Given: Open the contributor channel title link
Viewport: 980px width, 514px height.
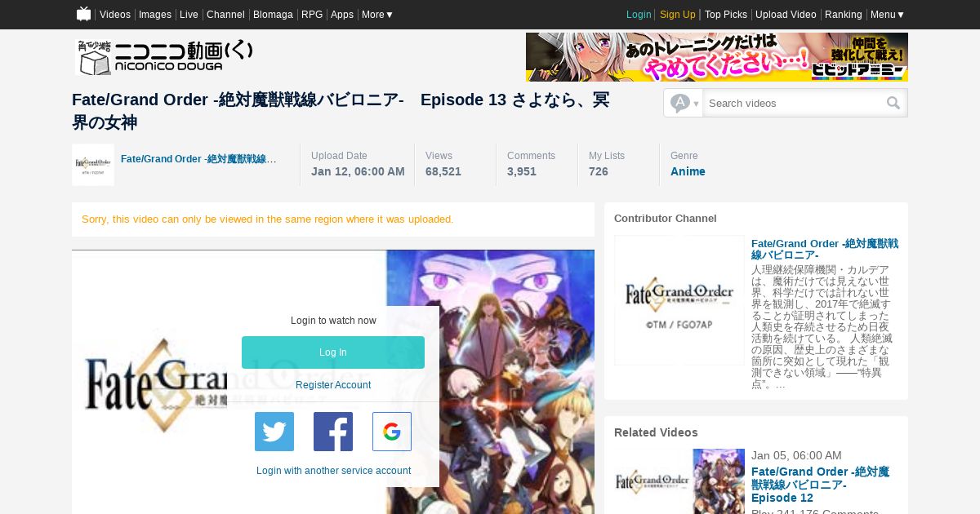Looking at the screenshot, I should point(825,250).
